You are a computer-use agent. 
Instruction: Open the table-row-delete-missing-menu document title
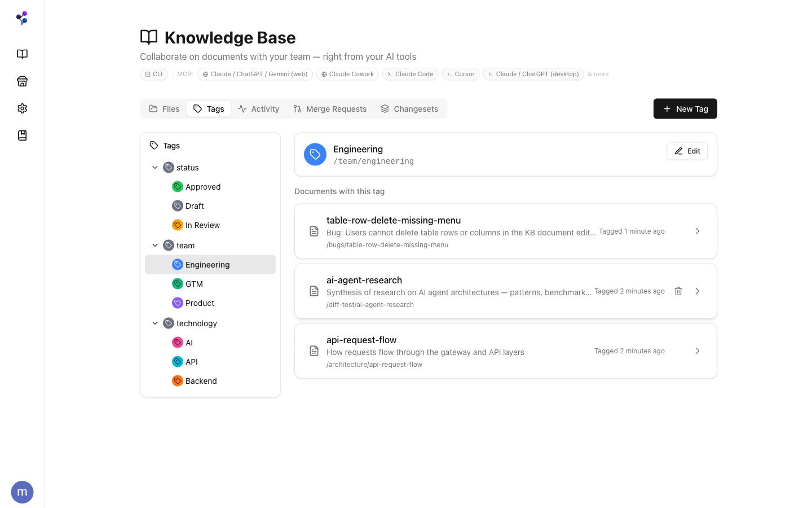click(394, 220)
